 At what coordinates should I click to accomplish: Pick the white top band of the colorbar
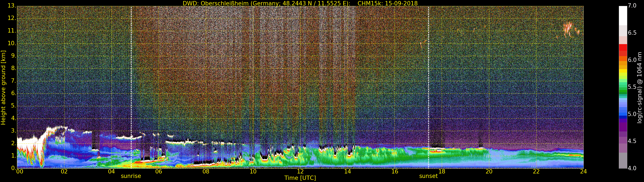pyautogui.click(x=623, y=15)
